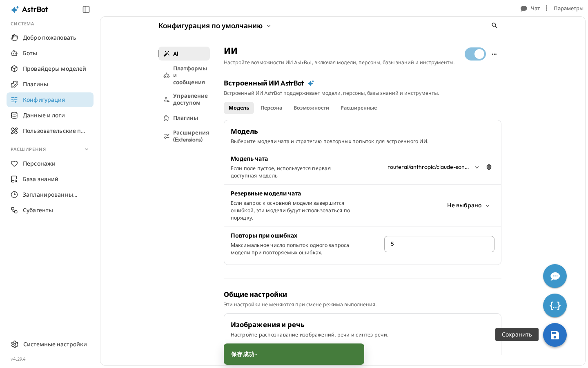Open the Модель чата model dropdown
The image size is (588, 368).
pos(433,167)
